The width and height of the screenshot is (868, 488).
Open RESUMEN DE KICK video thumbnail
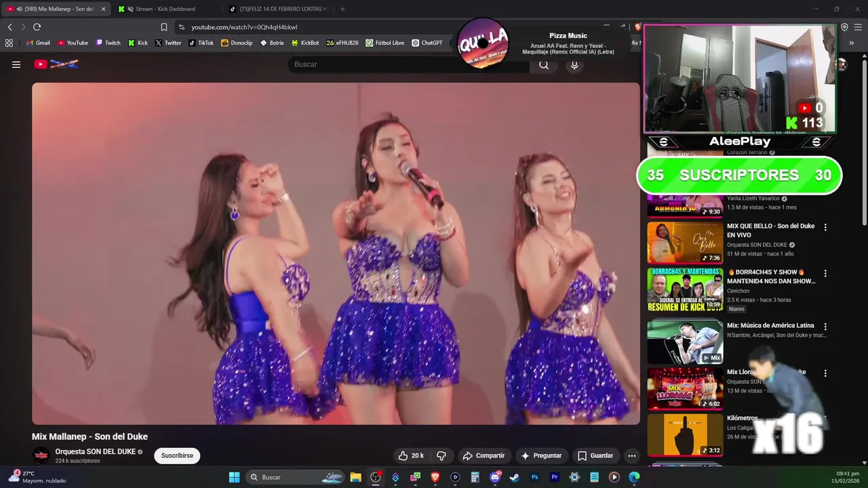[685, 289]
